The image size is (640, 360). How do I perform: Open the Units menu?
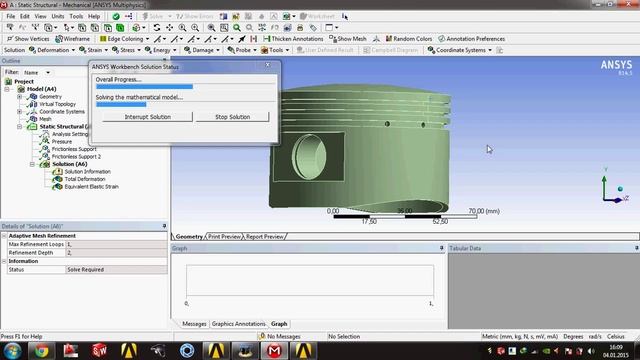[x=58, y=16]
